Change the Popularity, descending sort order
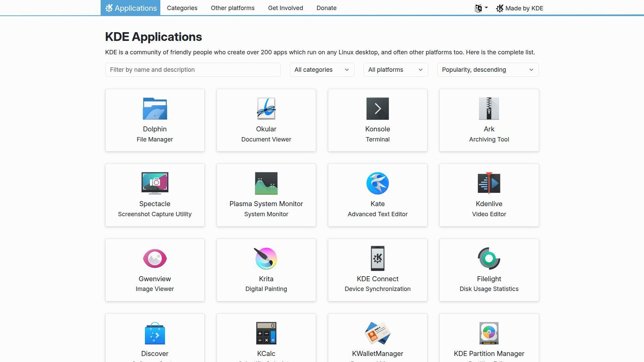 point(488,70)
